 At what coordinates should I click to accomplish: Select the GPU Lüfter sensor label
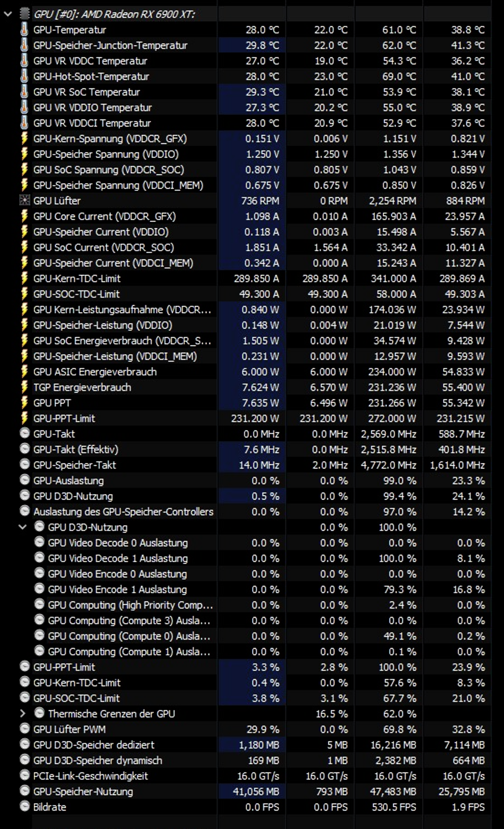point(57,201)
